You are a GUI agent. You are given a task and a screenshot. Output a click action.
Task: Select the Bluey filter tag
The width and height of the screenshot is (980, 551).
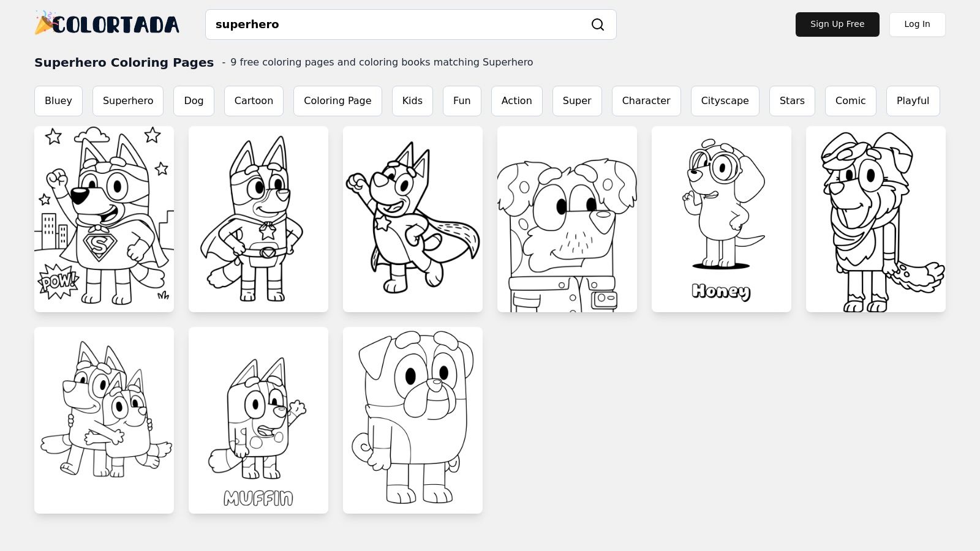58,100
